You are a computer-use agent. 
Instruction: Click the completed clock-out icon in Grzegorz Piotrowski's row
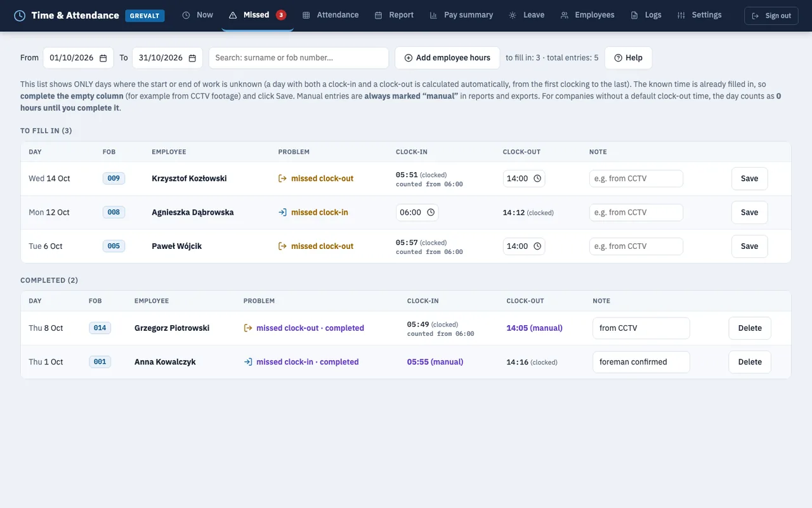tap(248, 328)
